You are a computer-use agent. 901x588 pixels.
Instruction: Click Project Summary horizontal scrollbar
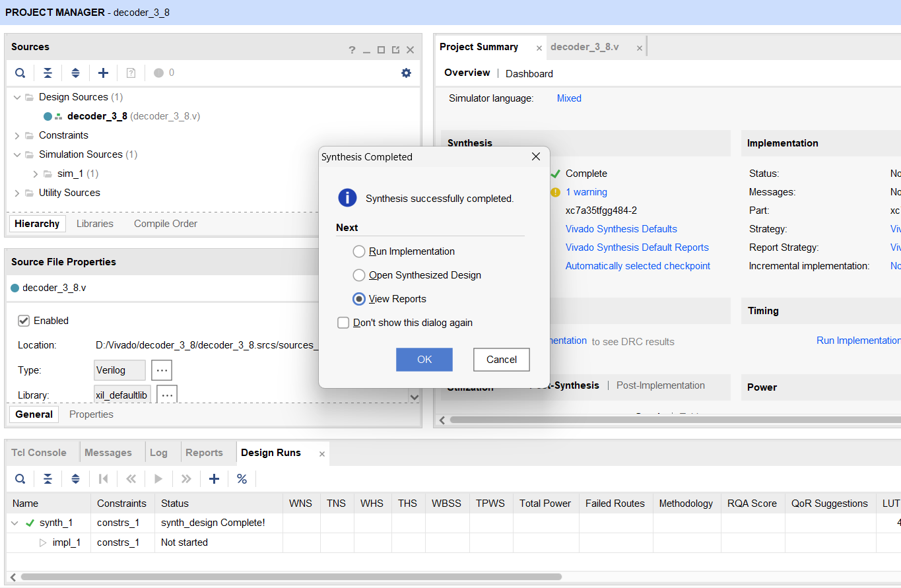point(675,420)
